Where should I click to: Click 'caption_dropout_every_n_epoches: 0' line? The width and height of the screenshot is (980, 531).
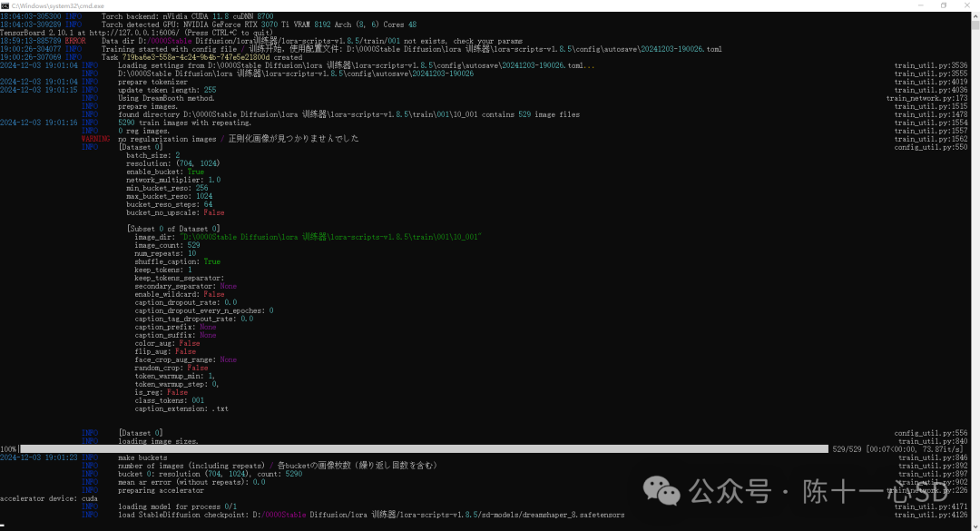point(204,310)
